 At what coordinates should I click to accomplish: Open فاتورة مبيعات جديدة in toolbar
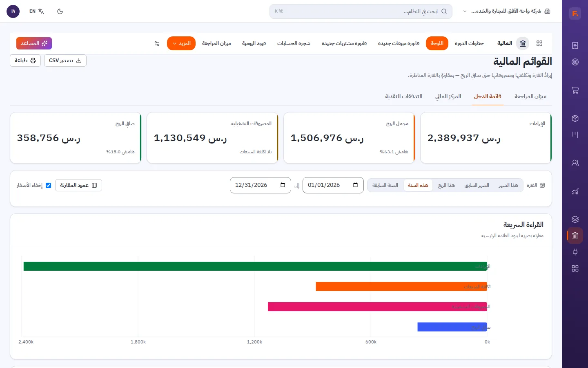pyautogui.click(x=399, y=43)
